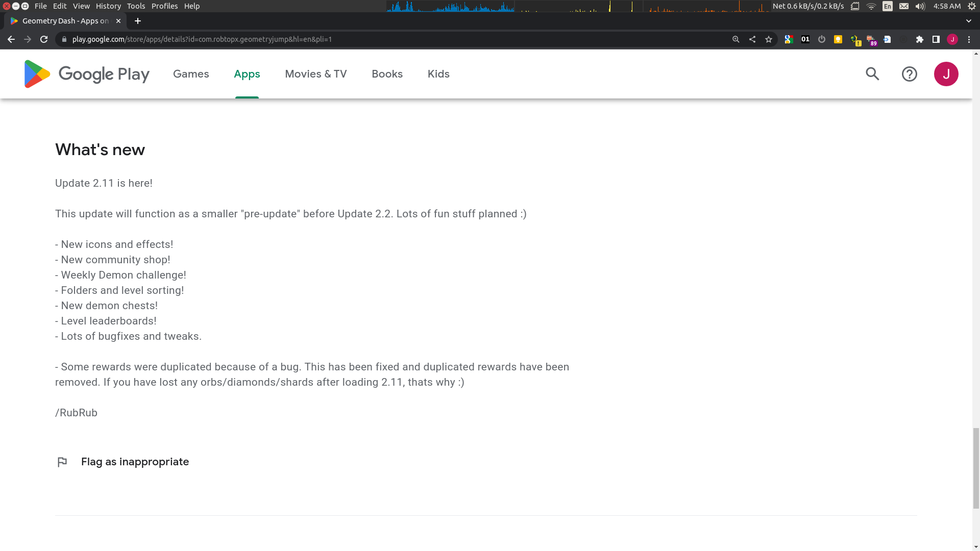The width and height of the screenshot is (980, 551).
Task: Click the page vertical scrollbar thumb
Action: click(976, 468)
